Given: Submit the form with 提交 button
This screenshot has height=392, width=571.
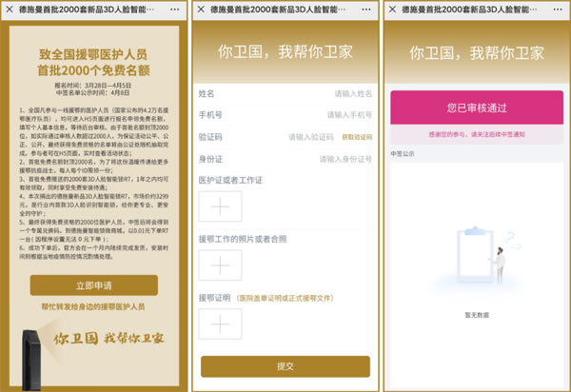Looking at the screenshot, I should pyautogui.click(x=285, y=366).
